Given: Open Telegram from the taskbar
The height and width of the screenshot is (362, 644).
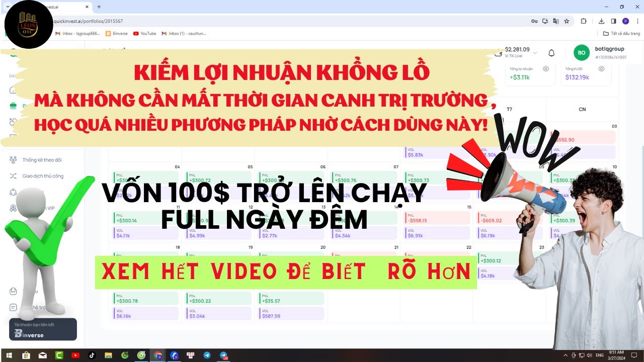Looking at the screenshot, I should coord(207,355).
